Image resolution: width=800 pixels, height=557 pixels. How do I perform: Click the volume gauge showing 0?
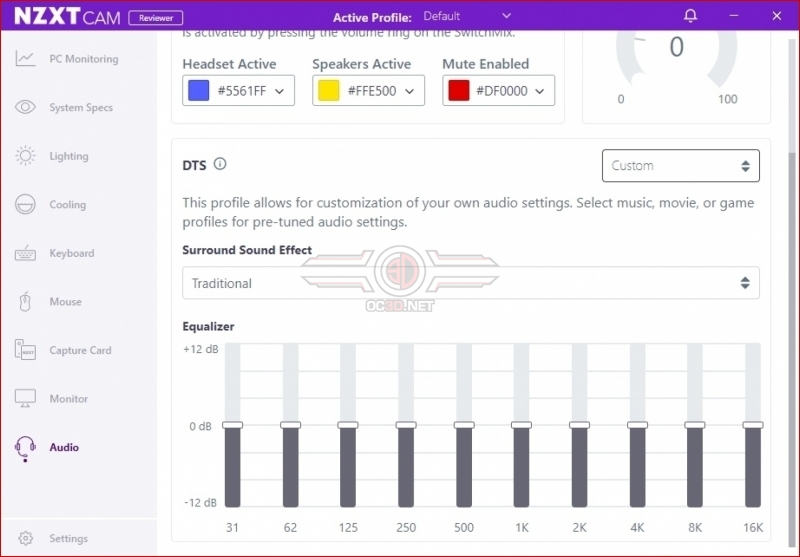click(677, 61)
